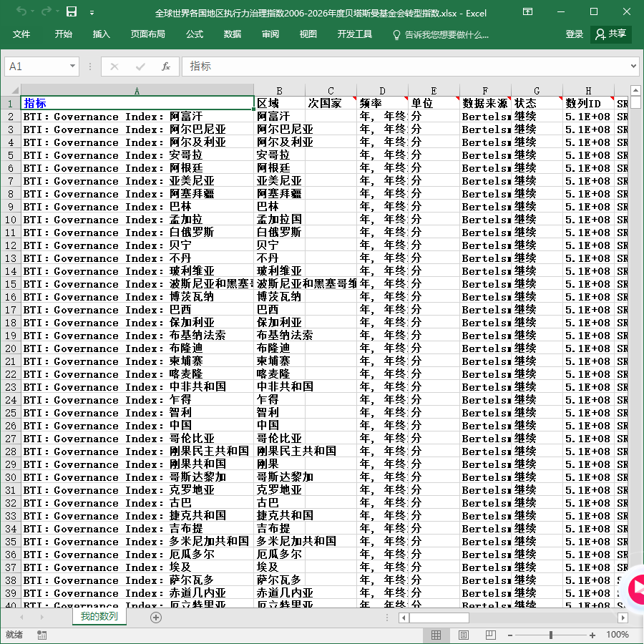Open the 公式 ribbon tab

pyautogui.click(x=194, y=34)
